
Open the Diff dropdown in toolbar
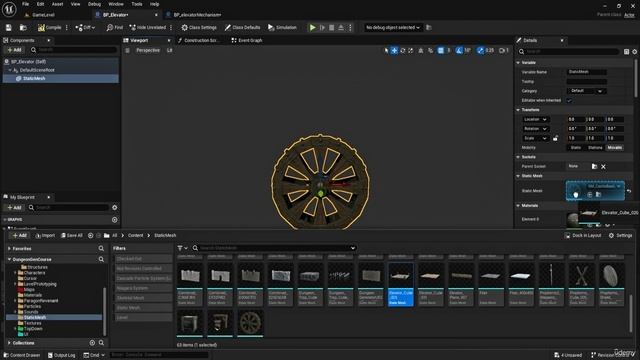(x=85, y=27)
